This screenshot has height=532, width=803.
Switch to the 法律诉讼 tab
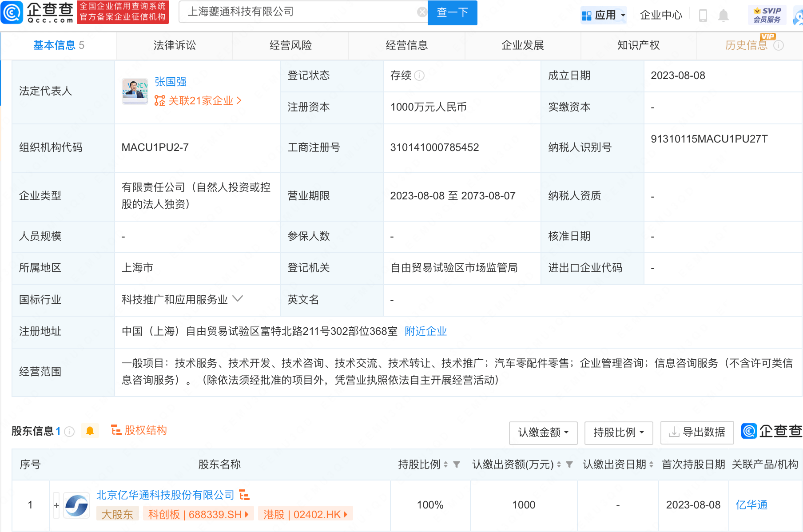175,45
